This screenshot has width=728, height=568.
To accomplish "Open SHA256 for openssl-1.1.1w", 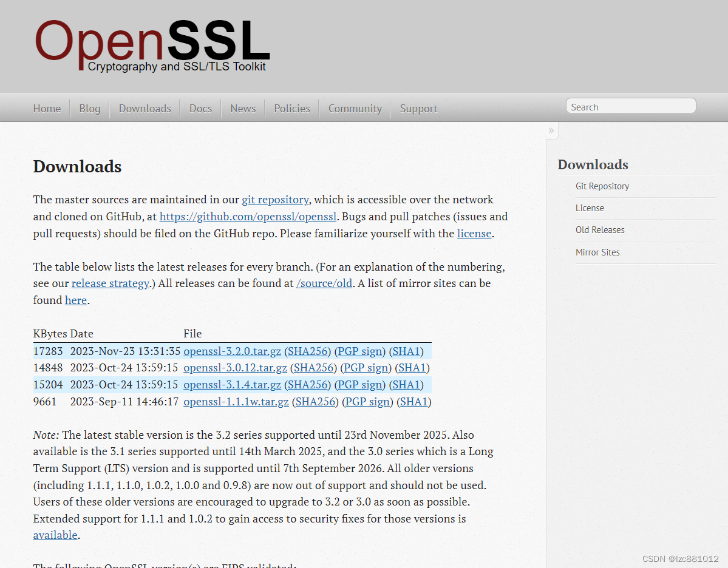I will (316, 402).
